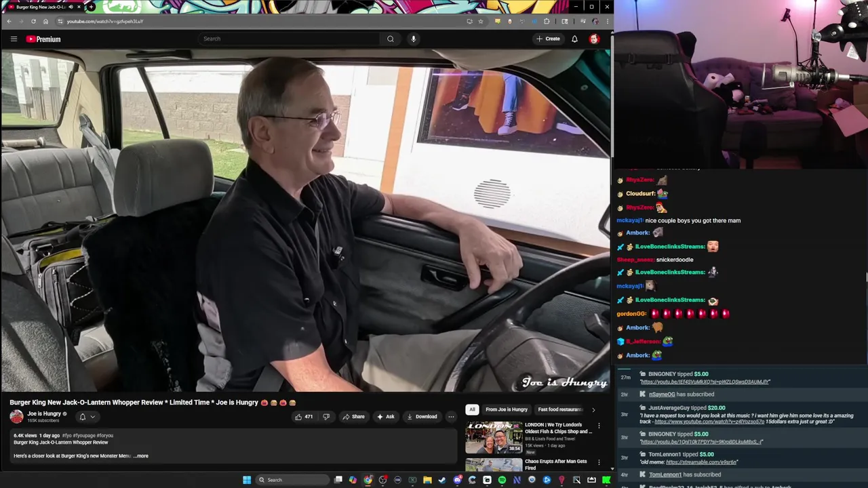The width and height of the screenshot is (868, 488).
Task: Open the subscription notification bell dropdown
Action: (87, 417)
